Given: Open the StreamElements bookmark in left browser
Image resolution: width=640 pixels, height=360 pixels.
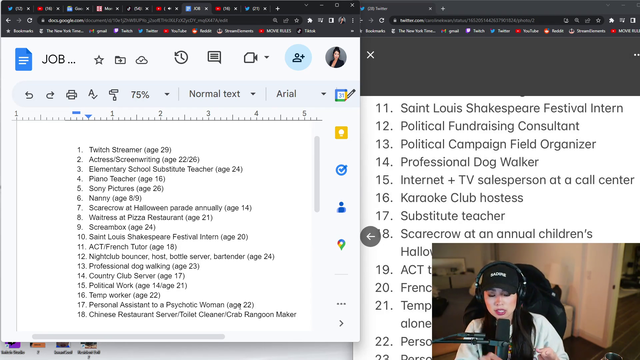Looking at the screenshot, I should (x=235, y=31).
